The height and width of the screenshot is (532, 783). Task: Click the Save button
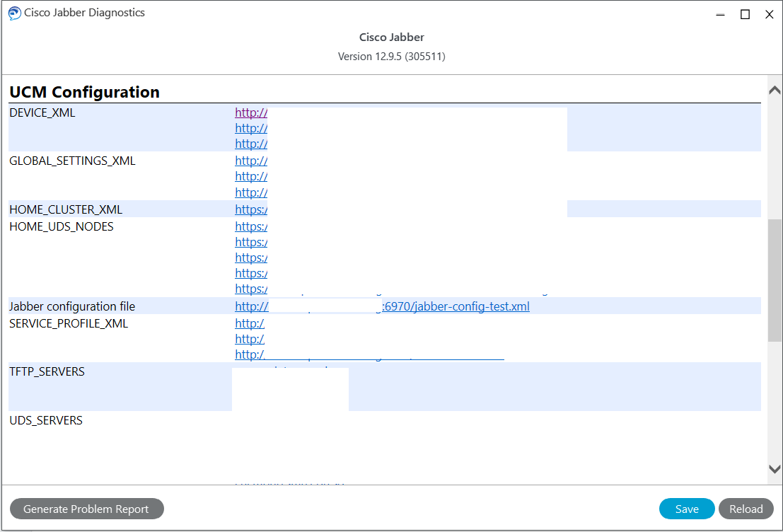pos(687,509)
